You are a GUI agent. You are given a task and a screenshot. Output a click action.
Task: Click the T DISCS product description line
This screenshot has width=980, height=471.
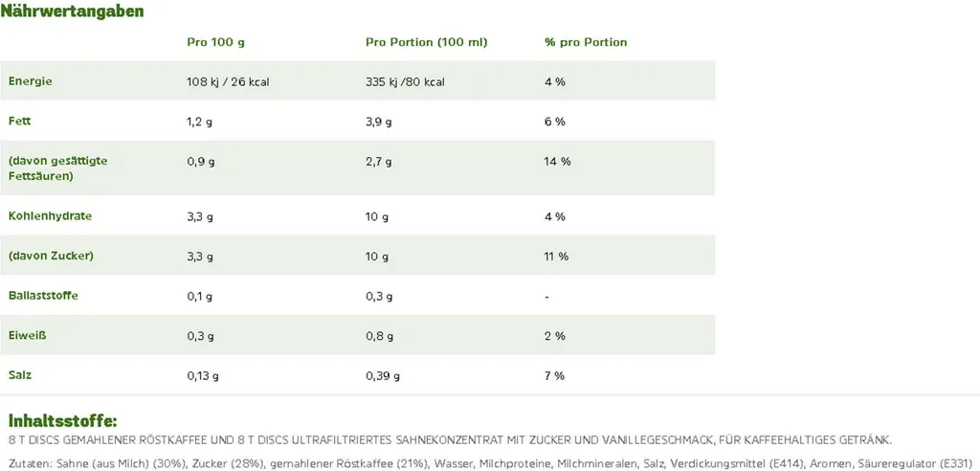click(x=450, y=440)
